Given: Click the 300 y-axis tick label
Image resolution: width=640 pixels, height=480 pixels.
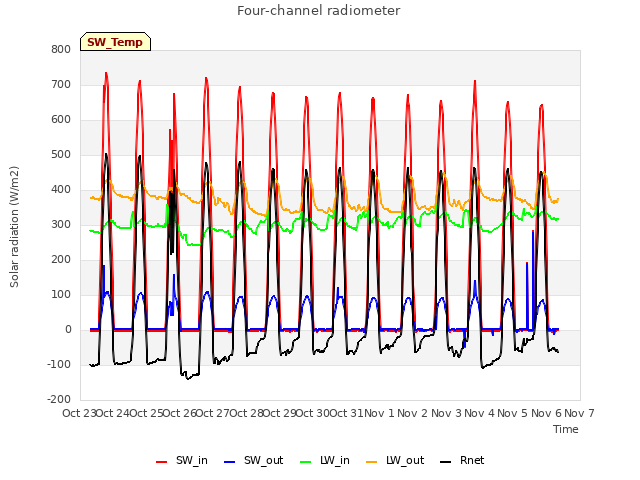Looking at the screenshot, I should click(x=61, y=224).
